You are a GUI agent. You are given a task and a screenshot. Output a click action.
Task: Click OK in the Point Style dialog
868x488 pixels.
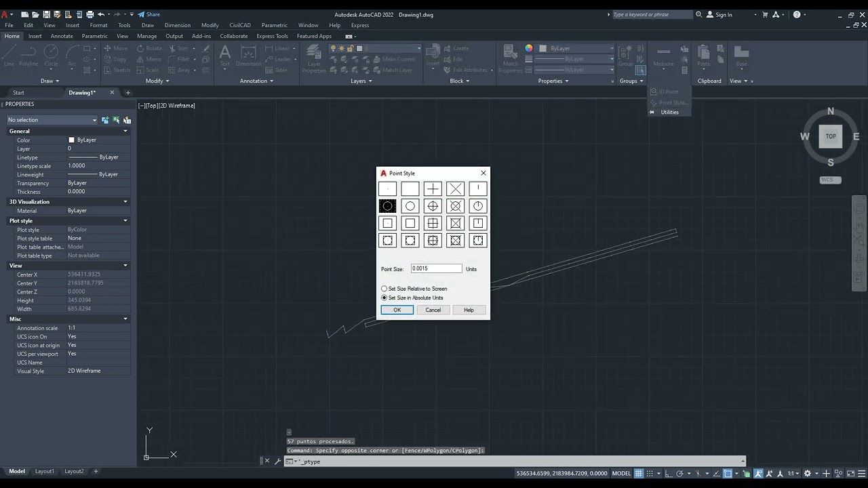pyautogui.click(x=397, y=310)
